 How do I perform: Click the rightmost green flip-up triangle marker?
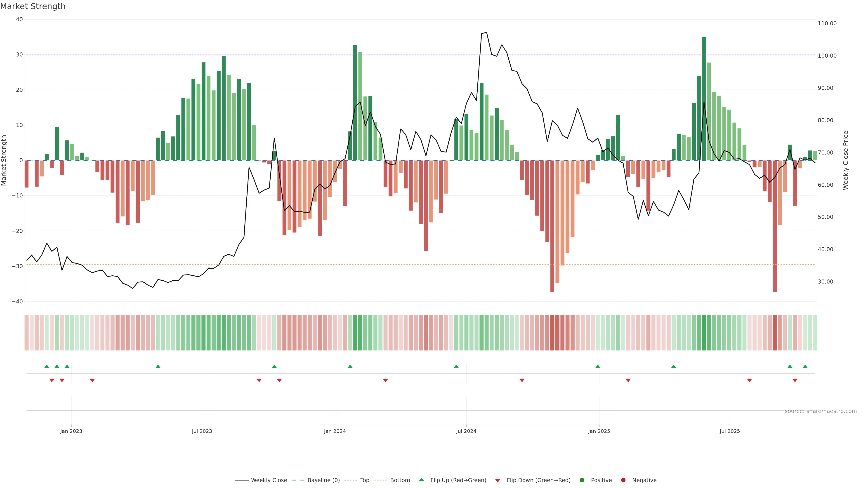[x=805, y=366]
